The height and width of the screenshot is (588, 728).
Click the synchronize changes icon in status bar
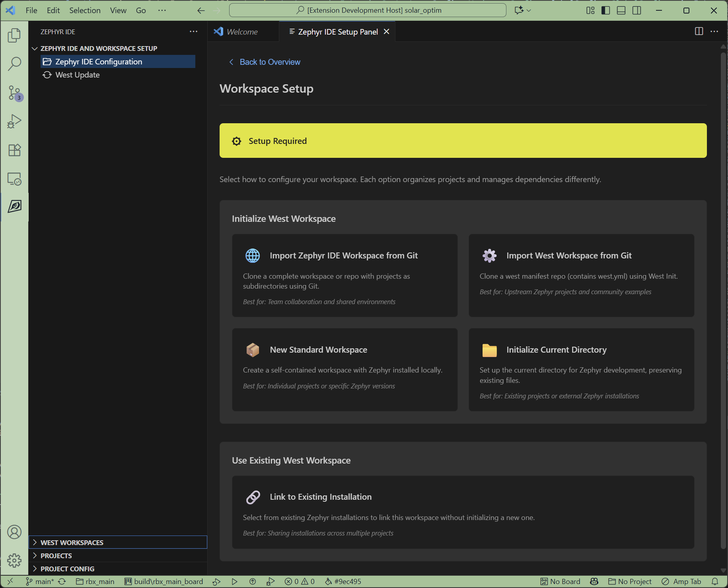62,581
